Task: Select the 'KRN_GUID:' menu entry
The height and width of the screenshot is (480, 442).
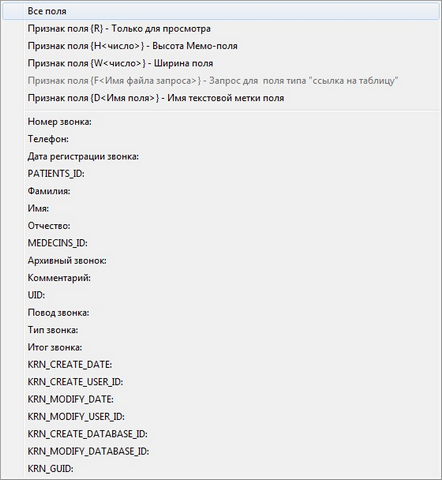Action: click(x=221, y=469)
